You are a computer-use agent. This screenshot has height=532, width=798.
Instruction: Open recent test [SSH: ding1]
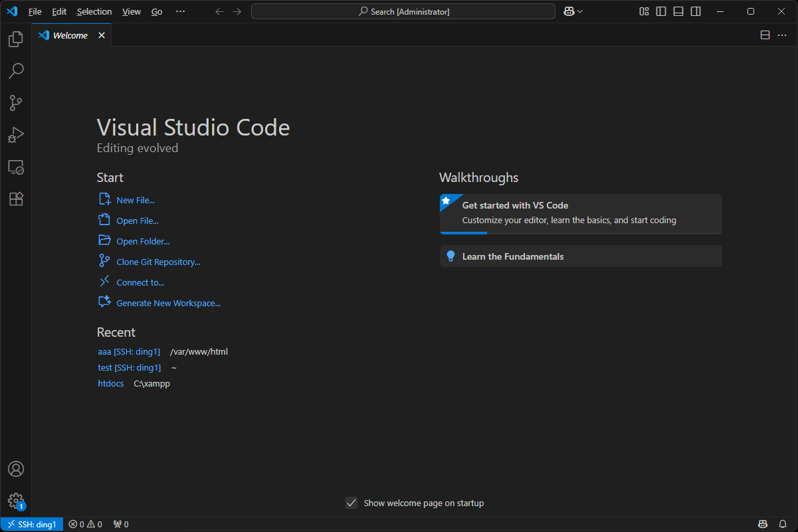click(x=129, y=367)
